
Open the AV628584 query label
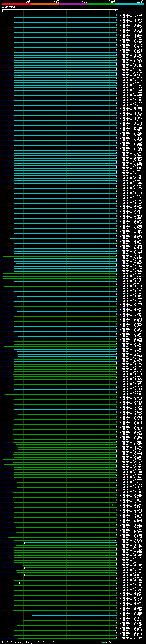click(8, 7)
